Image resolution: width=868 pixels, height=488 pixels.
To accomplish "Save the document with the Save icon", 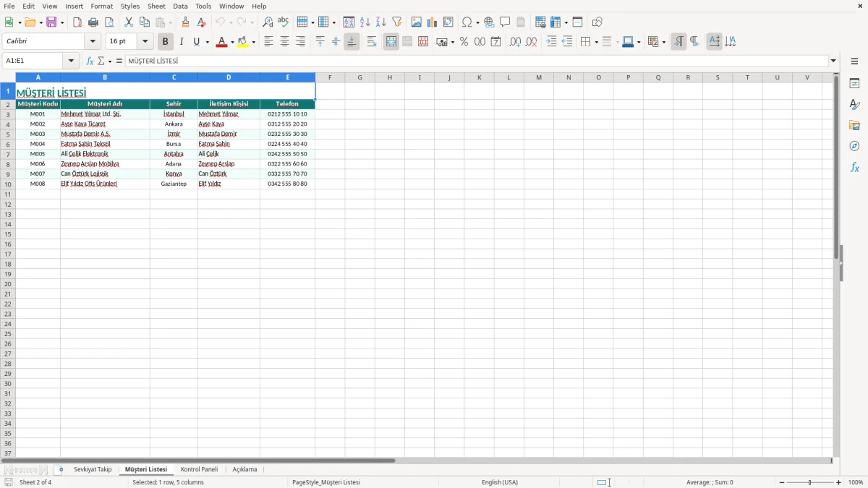I will (x=51, y=22).
